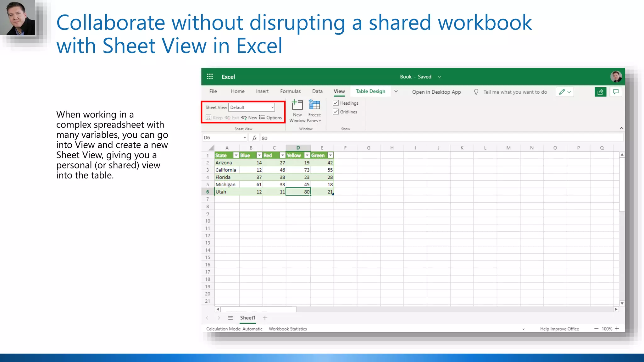Go to previous sheet arrow
This screenshot has height=362, width=644.
[x=207, y=318]
